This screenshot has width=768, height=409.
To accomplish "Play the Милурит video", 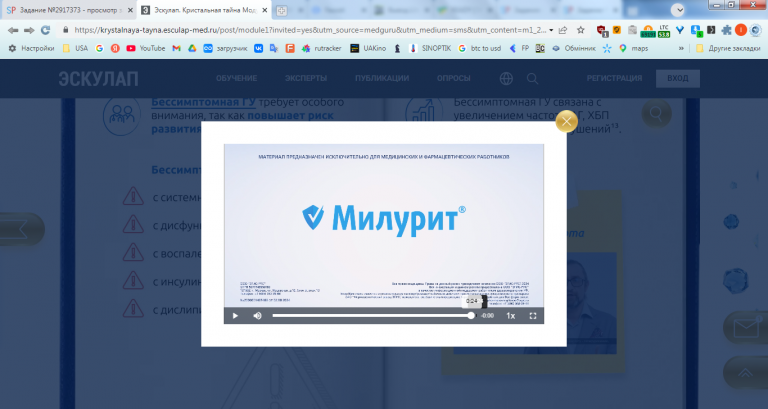I will [235, 316].
